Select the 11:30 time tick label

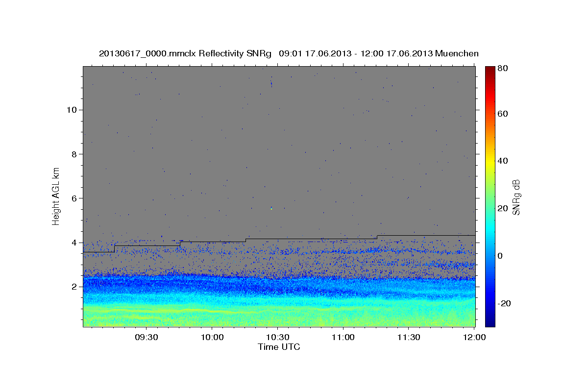click(409, 337)
